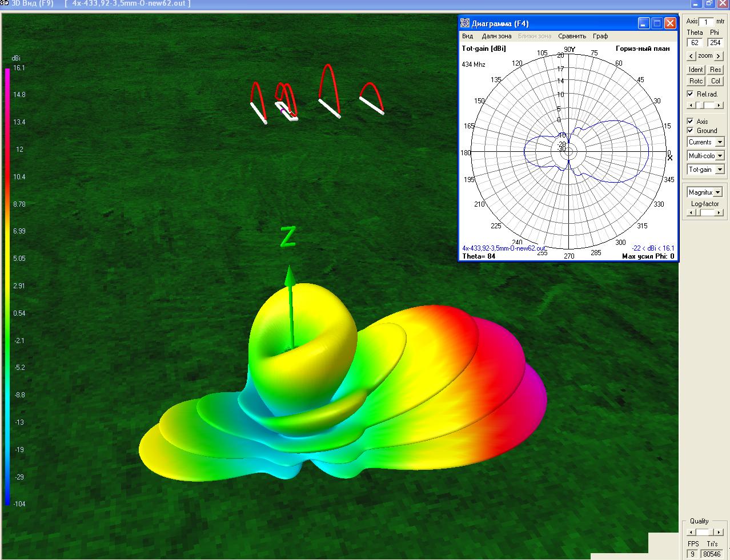
Task: Toggle the Rel.rad. checkbox
Action: 691,94
